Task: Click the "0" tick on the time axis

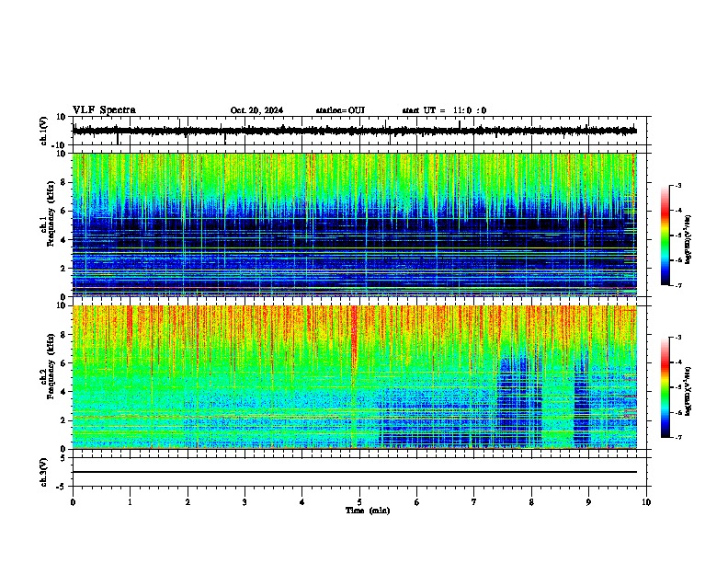Action: [73, 502]
